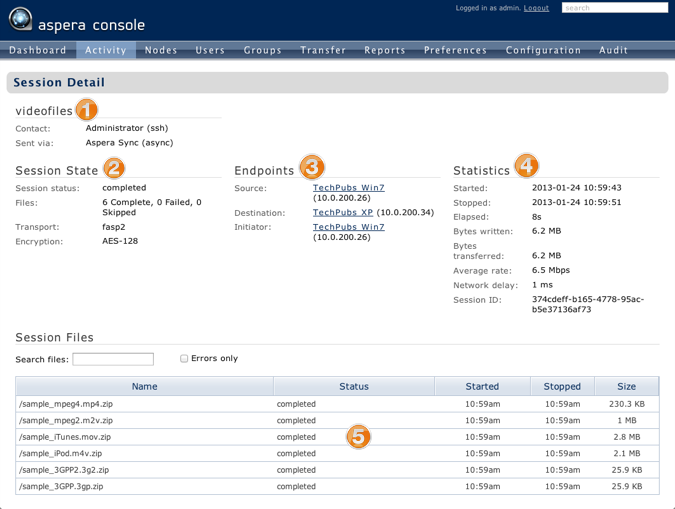
Task: Enable the Errors only checkbox
Action: [x=184, y=358]
